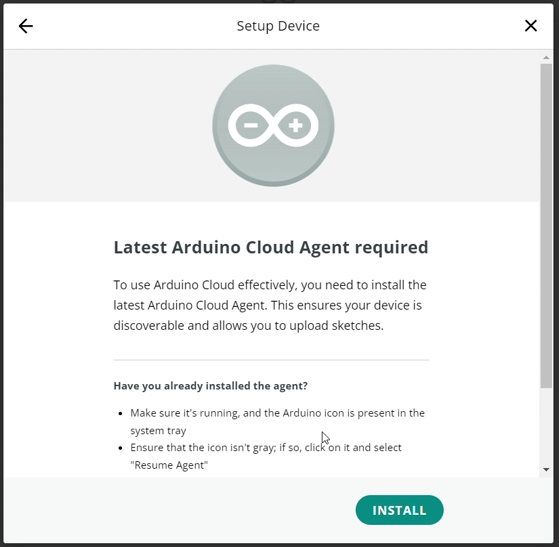Click the scrollbar up arrow

pos(546,58)
